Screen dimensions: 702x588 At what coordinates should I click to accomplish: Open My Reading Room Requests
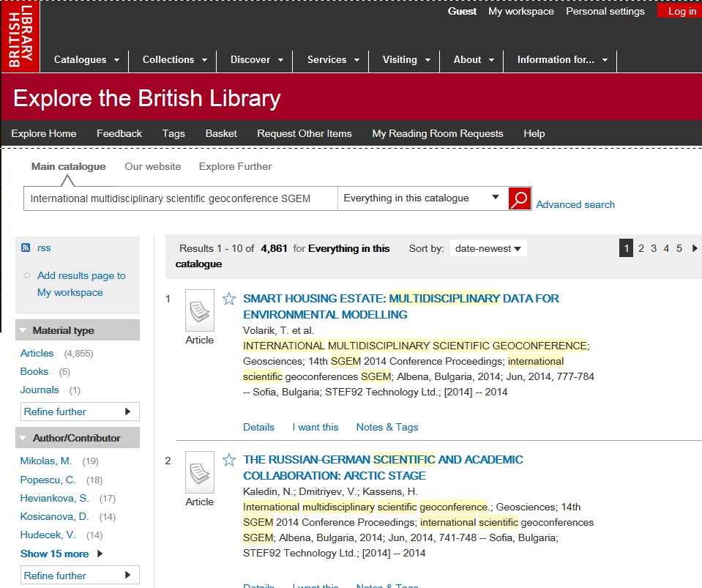pyautogui.click(x=438, y=133)
